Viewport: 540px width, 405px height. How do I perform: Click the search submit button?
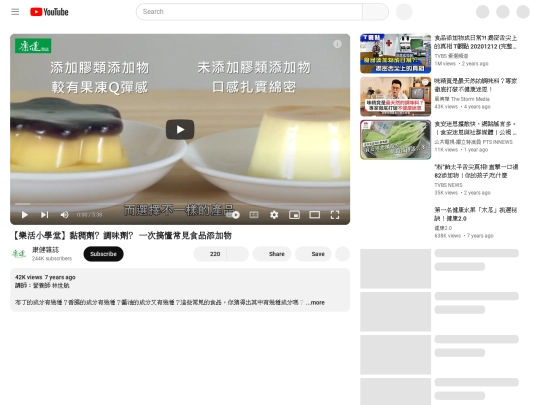coord(375,12)
